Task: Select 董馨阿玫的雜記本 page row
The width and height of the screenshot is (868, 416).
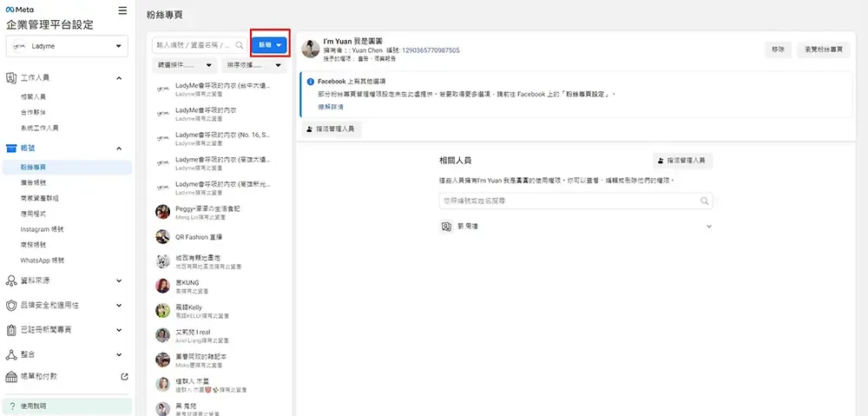Action: point(220,360)
